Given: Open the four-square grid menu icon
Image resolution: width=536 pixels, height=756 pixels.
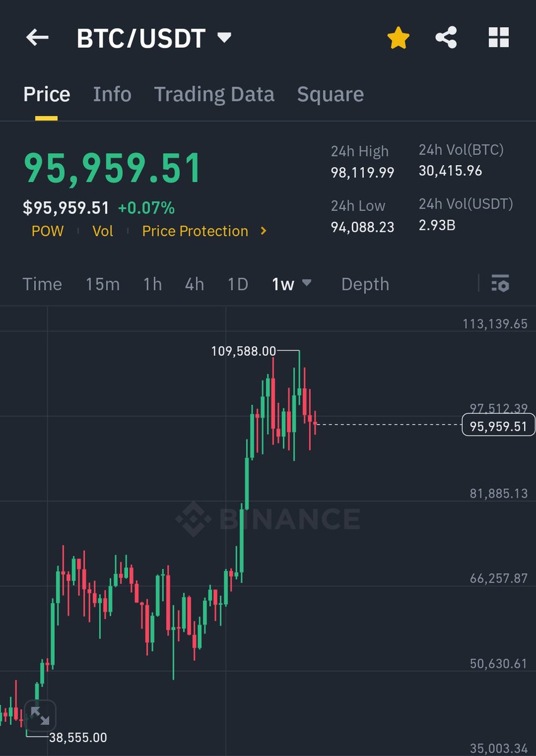Looking at the screenshot, I should 498,38.
